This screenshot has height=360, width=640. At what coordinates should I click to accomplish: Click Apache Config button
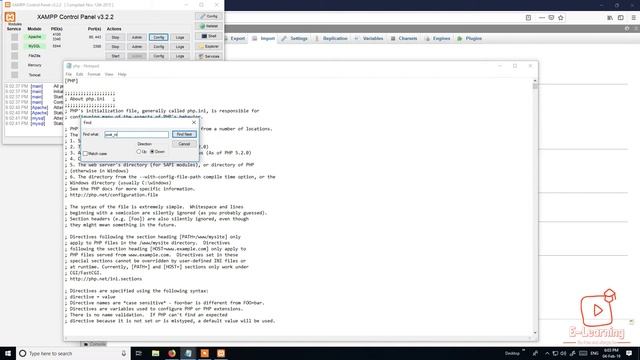tap(158, 37)
